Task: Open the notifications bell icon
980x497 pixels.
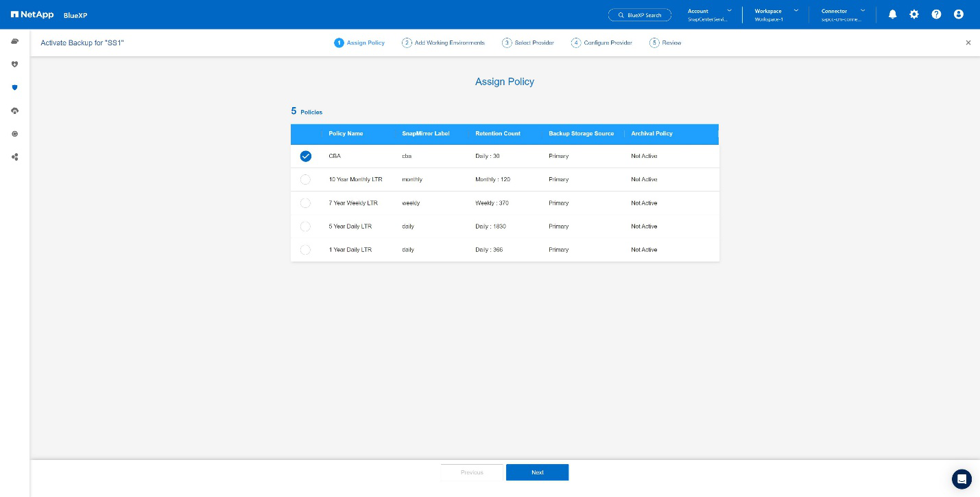Action: pyautogui.click(x=892, y=14)
